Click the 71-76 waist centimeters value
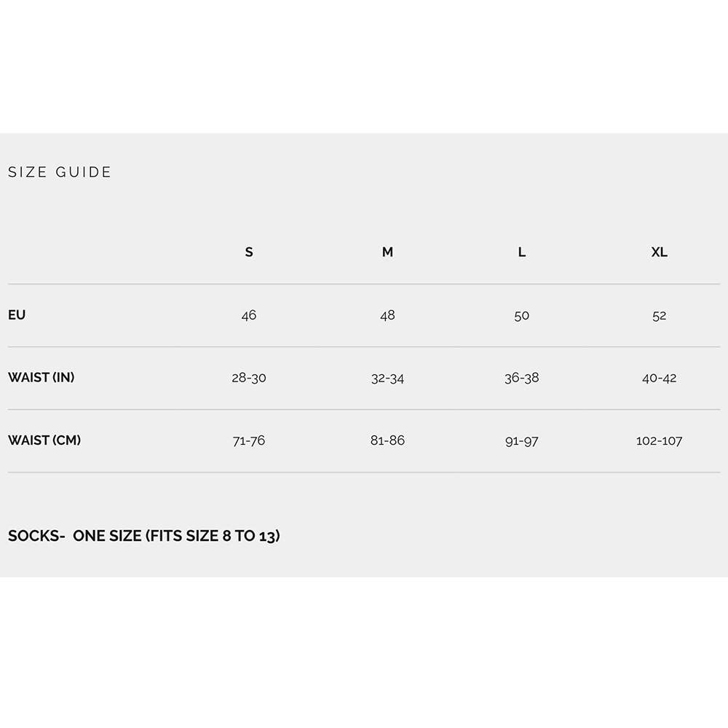The height and width of the screenshot is (728, 728). point(249,441)
